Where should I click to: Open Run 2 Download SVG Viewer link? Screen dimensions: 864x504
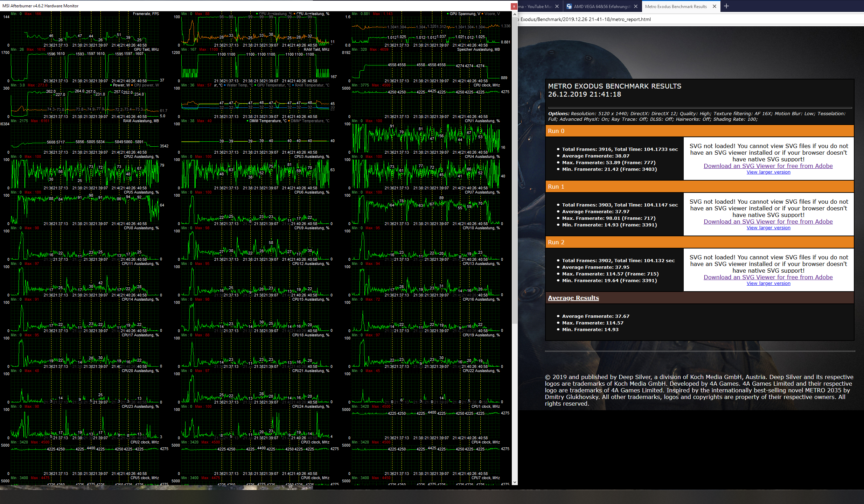pos(768,277)
